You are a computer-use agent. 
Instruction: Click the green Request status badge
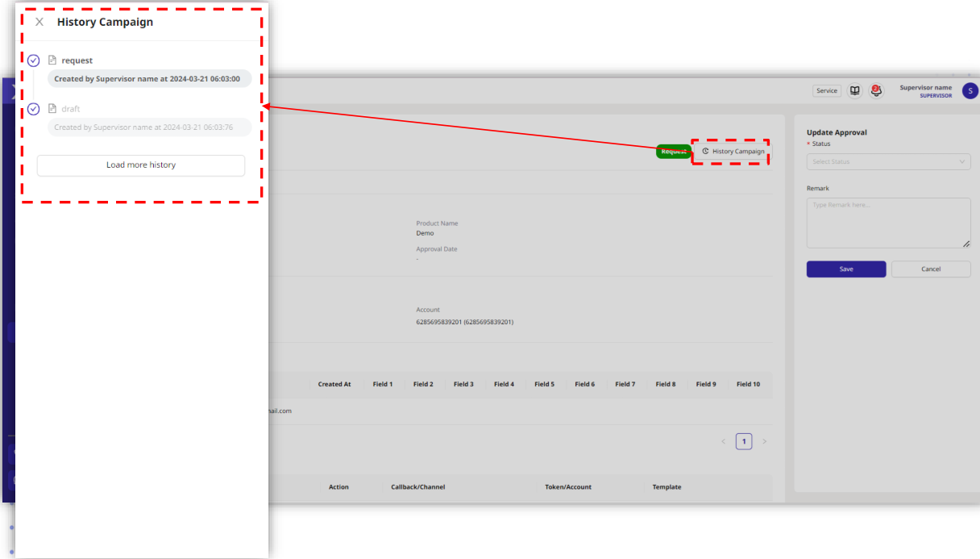point(674,152)
